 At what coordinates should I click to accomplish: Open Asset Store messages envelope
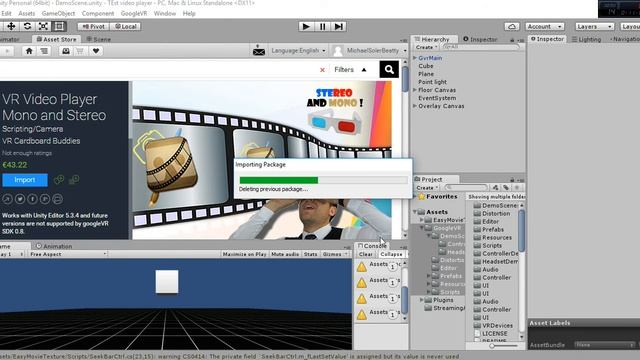click(259, 51)
